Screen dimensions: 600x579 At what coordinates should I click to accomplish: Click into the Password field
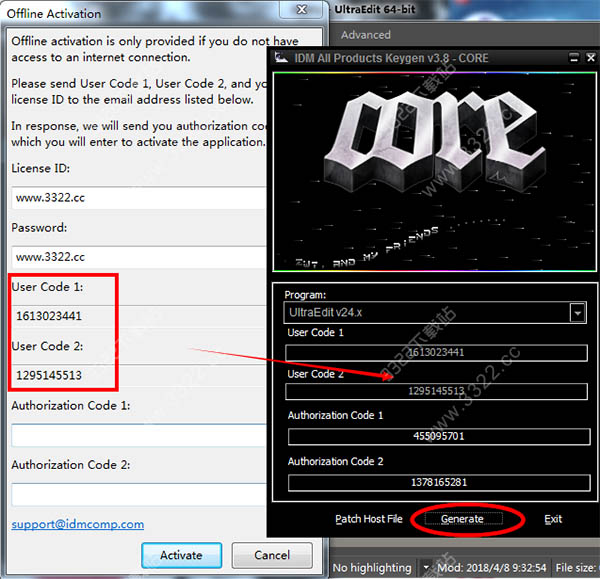point(140,257)
